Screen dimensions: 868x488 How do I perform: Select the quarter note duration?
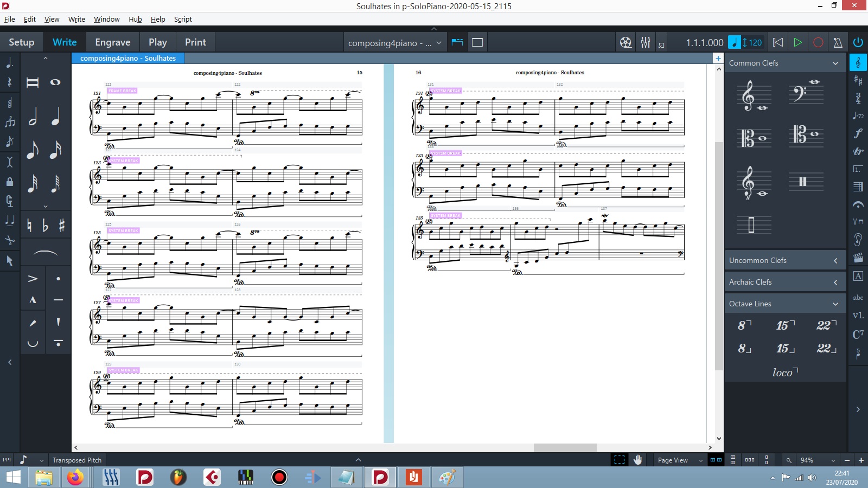click(55, 116)
